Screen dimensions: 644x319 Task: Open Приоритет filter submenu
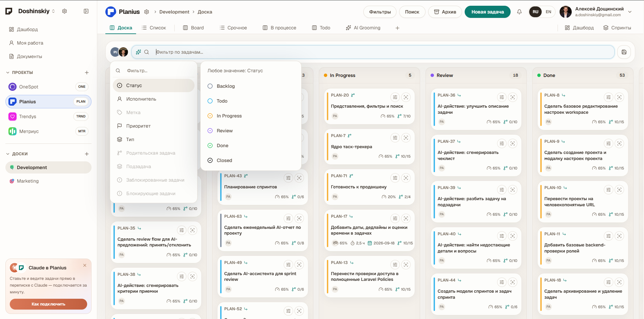coord(154,126)
